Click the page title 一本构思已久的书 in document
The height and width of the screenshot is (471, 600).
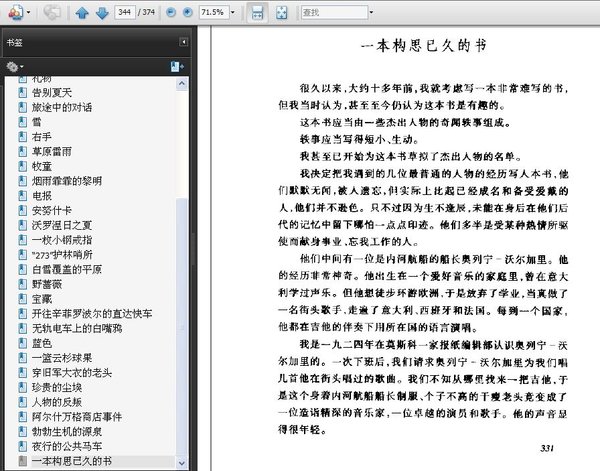[x=424, y=46]
